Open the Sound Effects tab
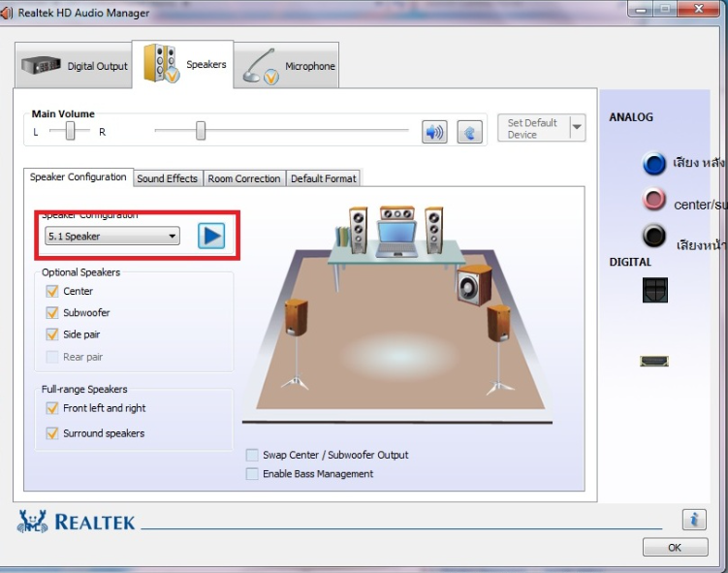This screenshot has width=728, height=573. point(167,178)
